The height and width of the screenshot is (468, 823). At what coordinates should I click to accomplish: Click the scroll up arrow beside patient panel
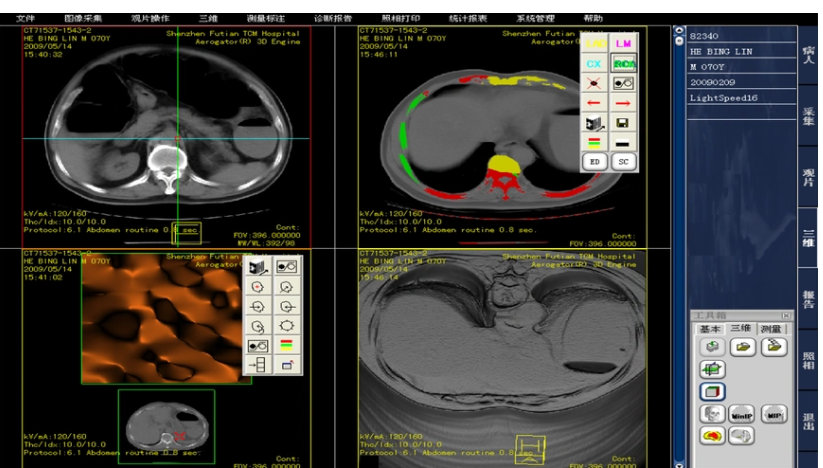click(679, 30)
